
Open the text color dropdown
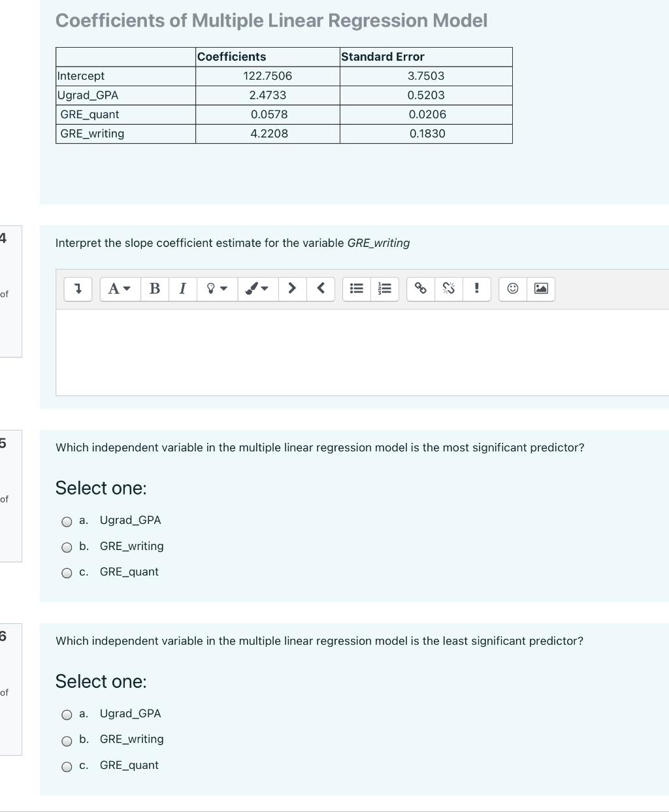pyautogui.click(x=216, y=289)
